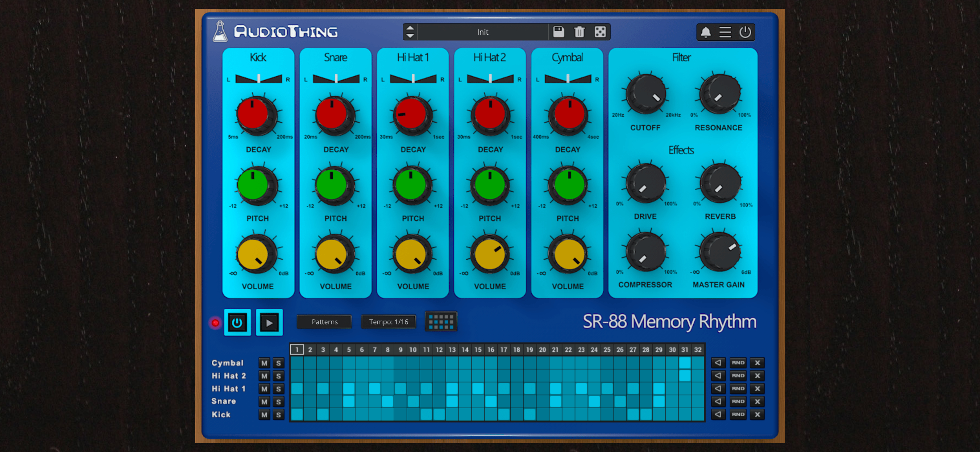Delete preset with the trash icon

click(579, 32)
